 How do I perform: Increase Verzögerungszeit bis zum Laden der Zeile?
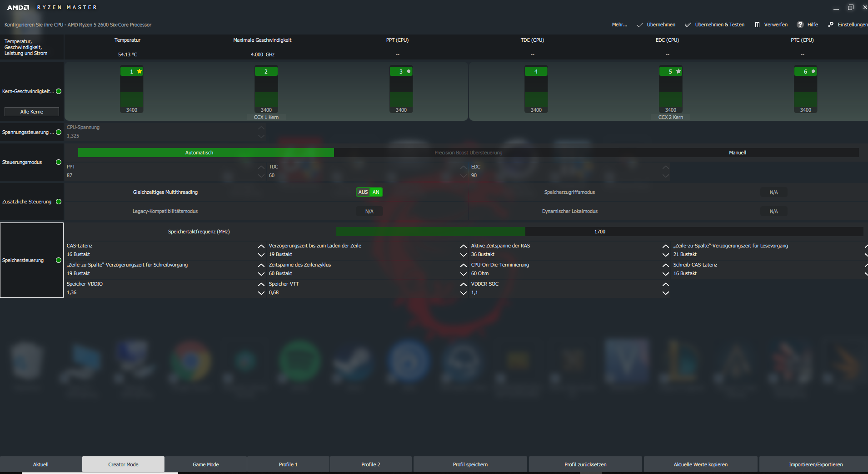464,246
